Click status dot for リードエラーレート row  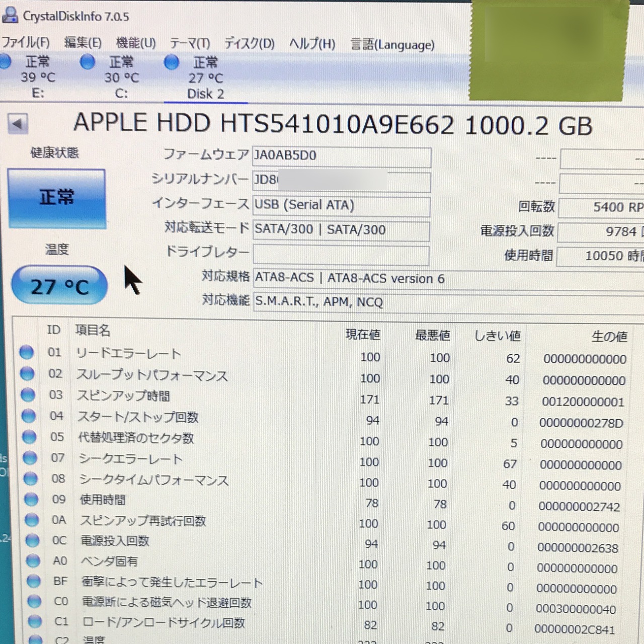point(26,352)
